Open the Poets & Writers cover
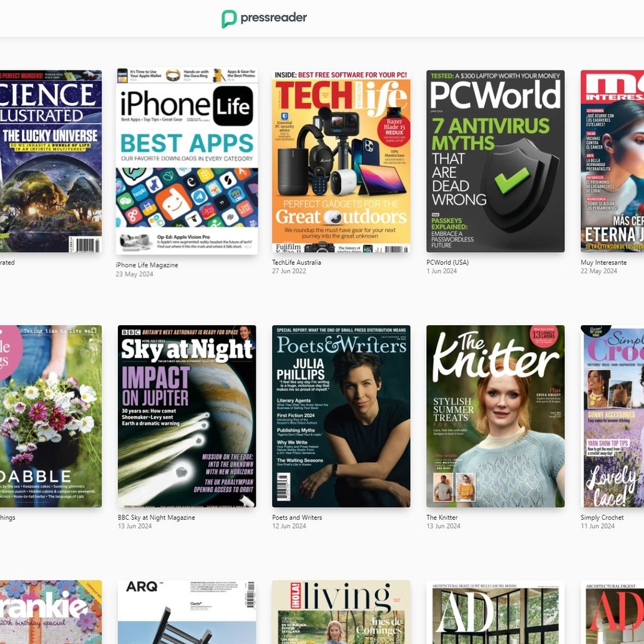 (341, 416)
